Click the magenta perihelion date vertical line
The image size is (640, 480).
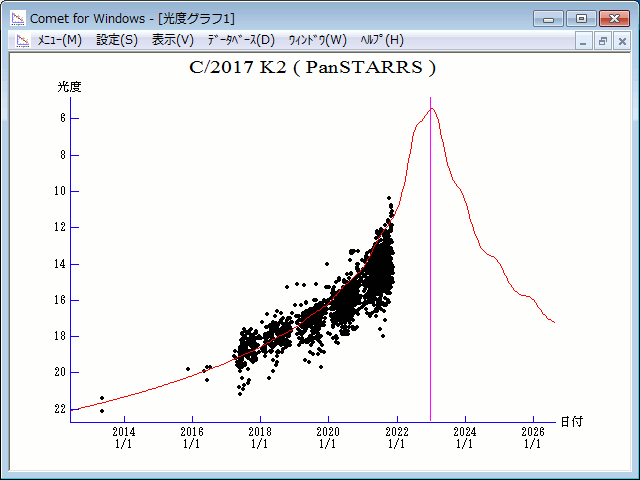(x=431, y=259)
